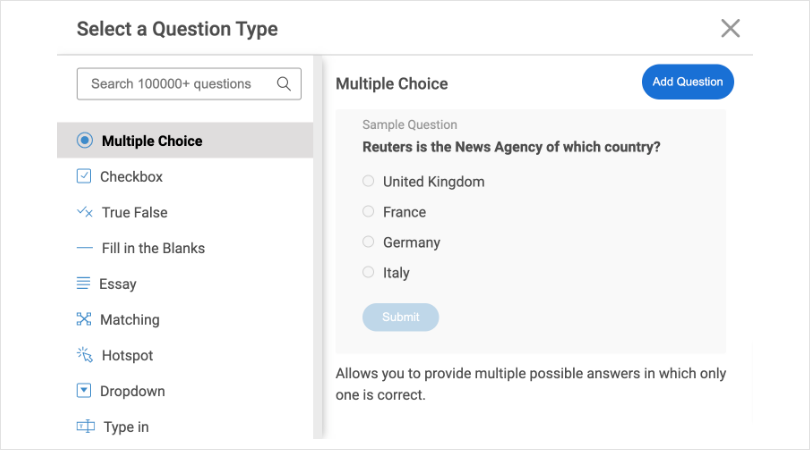
Task: Click the Essay lines icon
Action: [x=84, y=284]
